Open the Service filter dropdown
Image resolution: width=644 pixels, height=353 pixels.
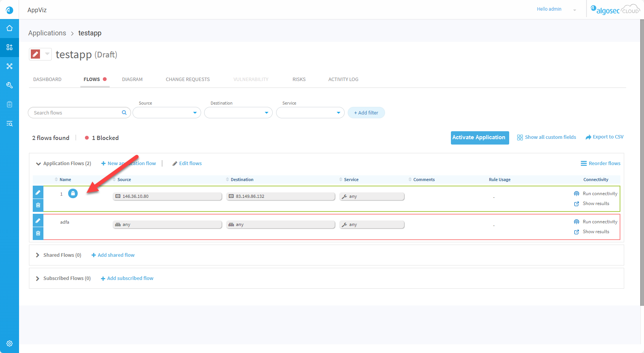coord(310,113)
